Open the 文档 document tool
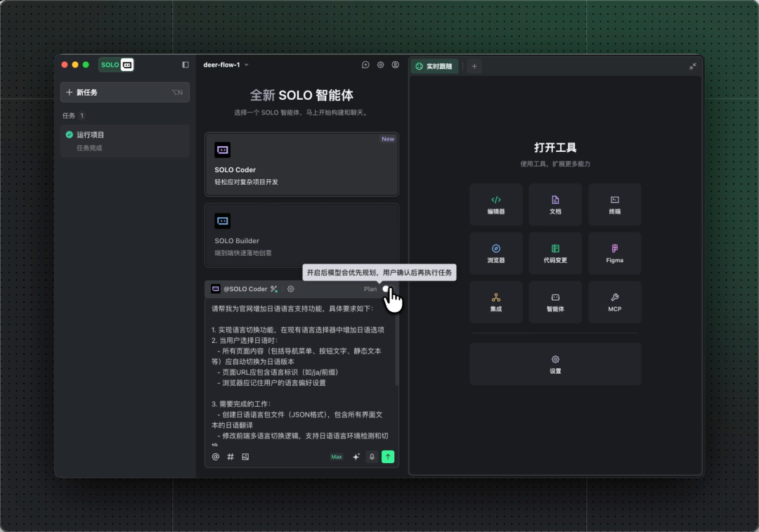759x532 pixels. click(x=555, y=205)
